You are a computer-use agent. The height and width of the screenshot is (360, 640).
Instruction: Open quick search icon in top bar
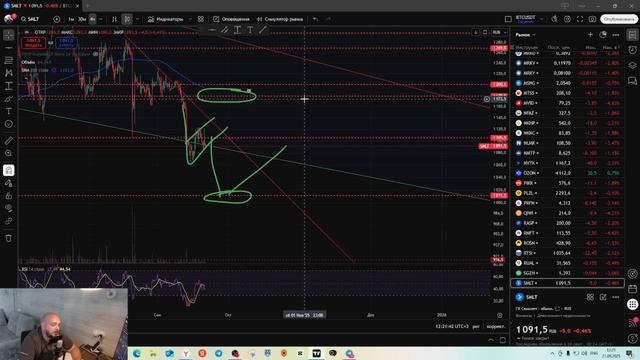[x=554, y=19]
